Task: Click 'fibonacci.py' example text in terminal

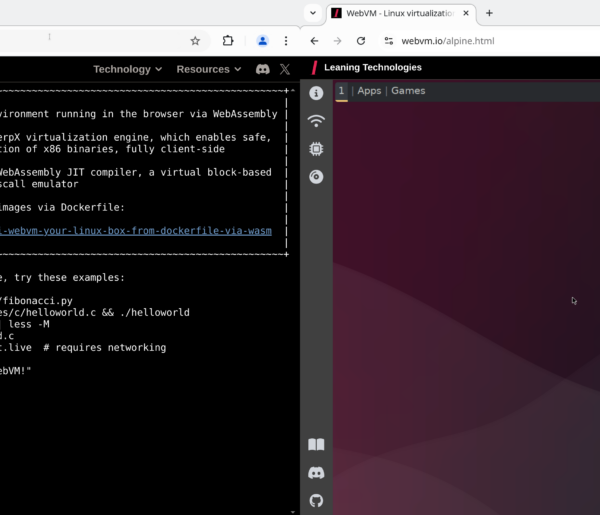Action: 36,301
